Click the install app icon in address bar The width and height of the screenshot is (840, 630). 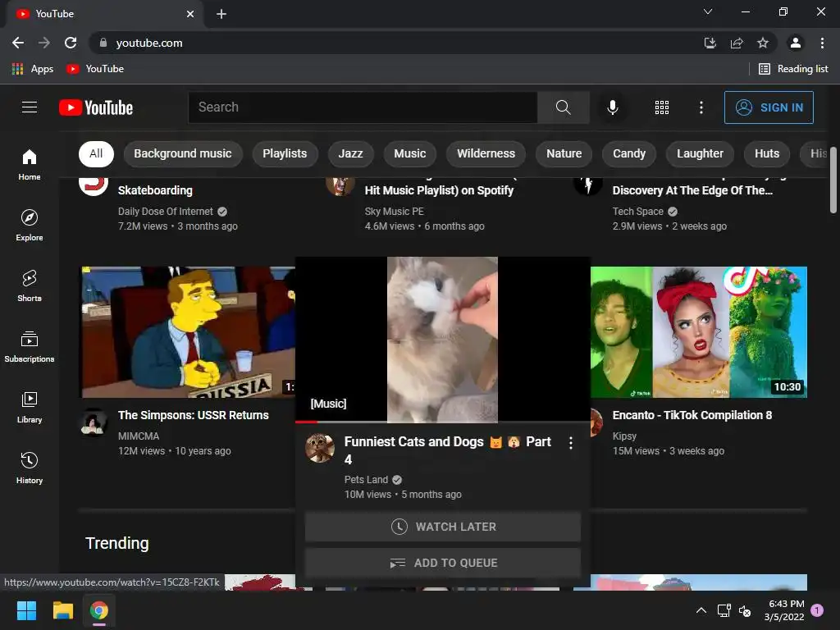(x=710, y=43)
